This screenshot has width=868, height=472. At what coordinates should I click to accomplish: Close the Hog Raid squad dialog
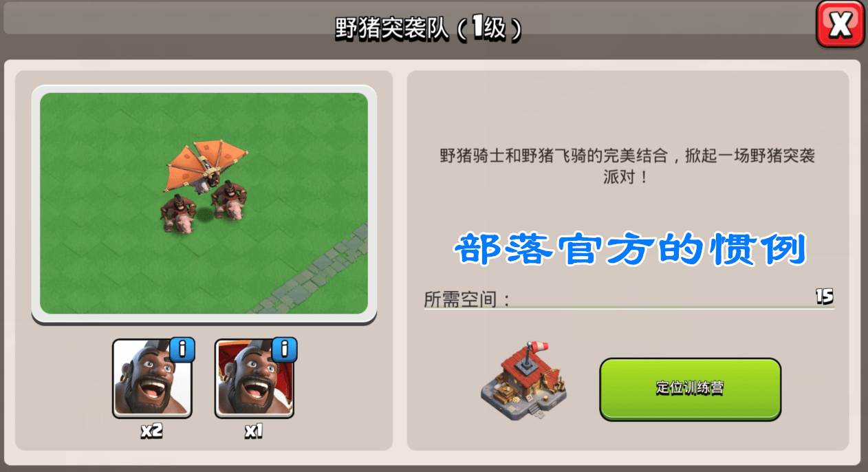840,24
